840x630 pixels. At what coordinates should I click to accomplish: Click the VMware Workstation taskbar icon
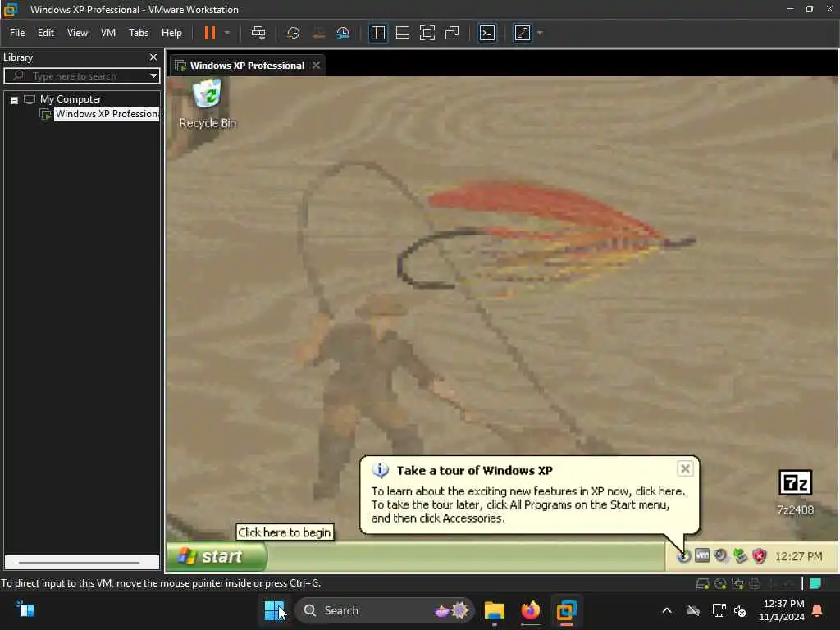point(566,610)
